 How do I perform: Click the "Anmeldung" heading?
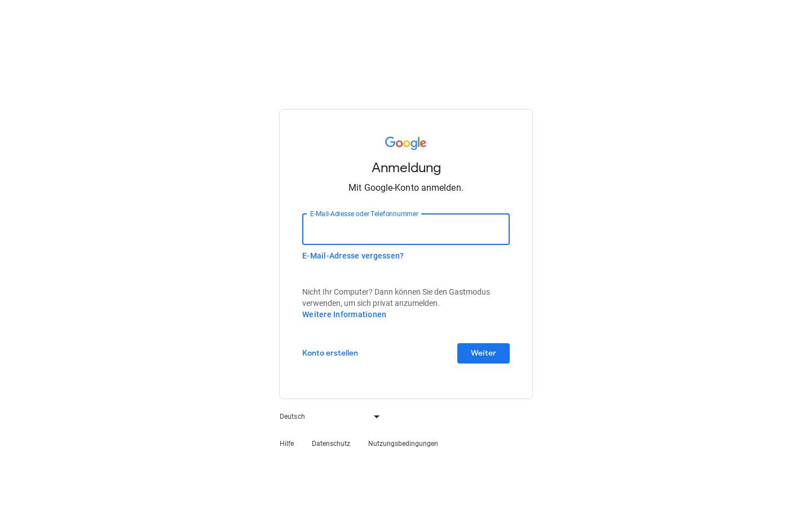[x=406, y=168]
